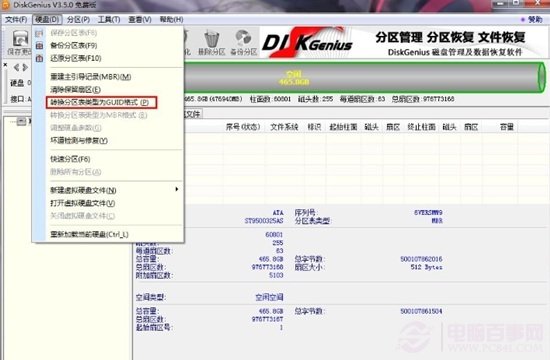This screenshot has width=550, height=360.
Task: Open the 硬盘(D) menu
Action: [47, 19]
